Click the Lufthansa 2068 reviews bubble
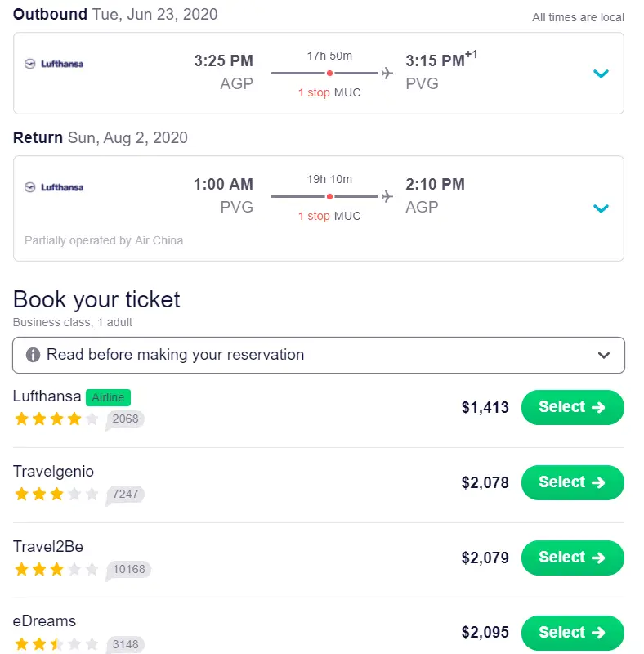The image size is (644, 654). pos(125,419)
